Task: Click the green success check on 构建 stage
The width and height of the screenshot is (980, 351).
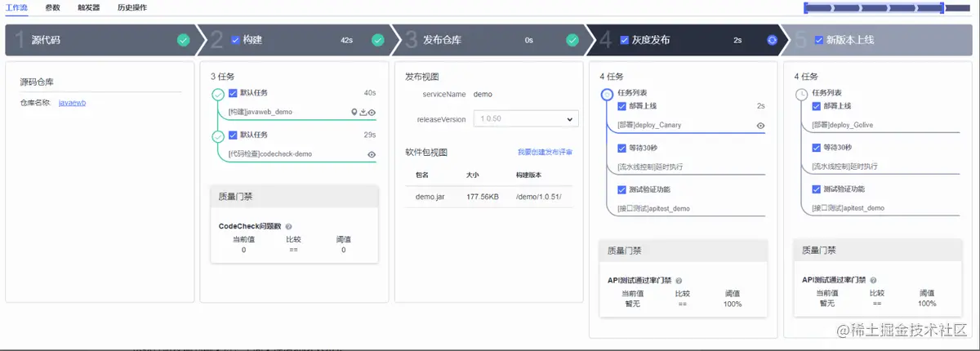Action: (377, 39)
